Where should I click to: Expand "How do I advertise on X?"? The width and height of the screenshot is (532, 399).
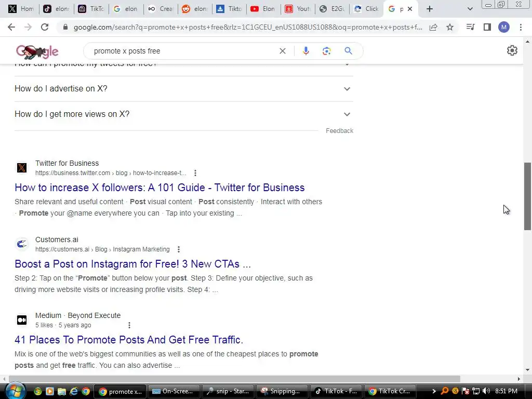184,89
